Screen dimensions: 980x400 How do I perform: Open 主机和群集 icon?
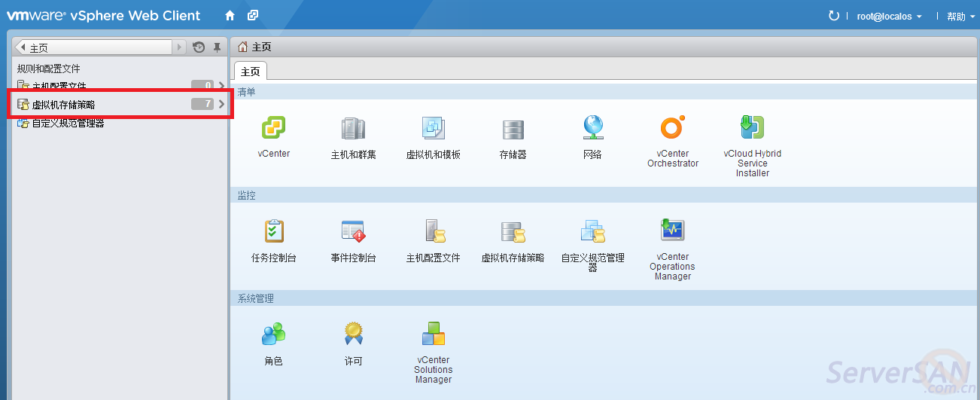pos(353,129)
